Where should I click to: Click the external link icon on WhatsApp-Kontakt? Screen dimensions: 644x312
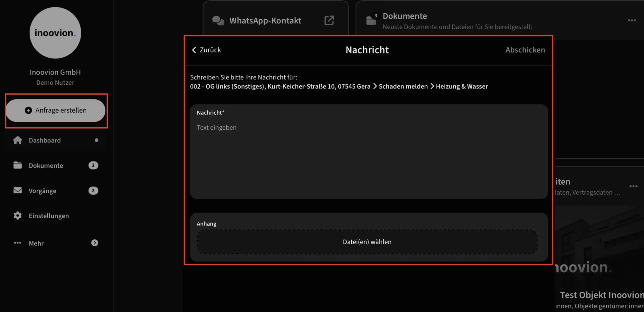[329, 21]
